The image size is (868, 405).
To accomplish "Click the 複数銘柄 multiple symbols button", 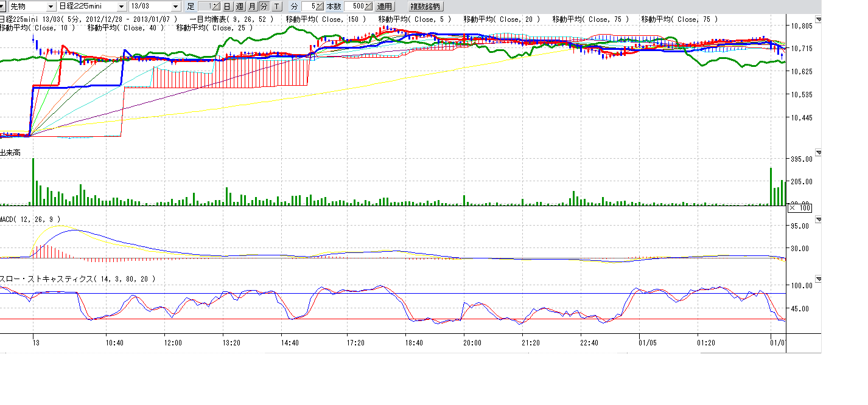I will (x=425, y=6).
